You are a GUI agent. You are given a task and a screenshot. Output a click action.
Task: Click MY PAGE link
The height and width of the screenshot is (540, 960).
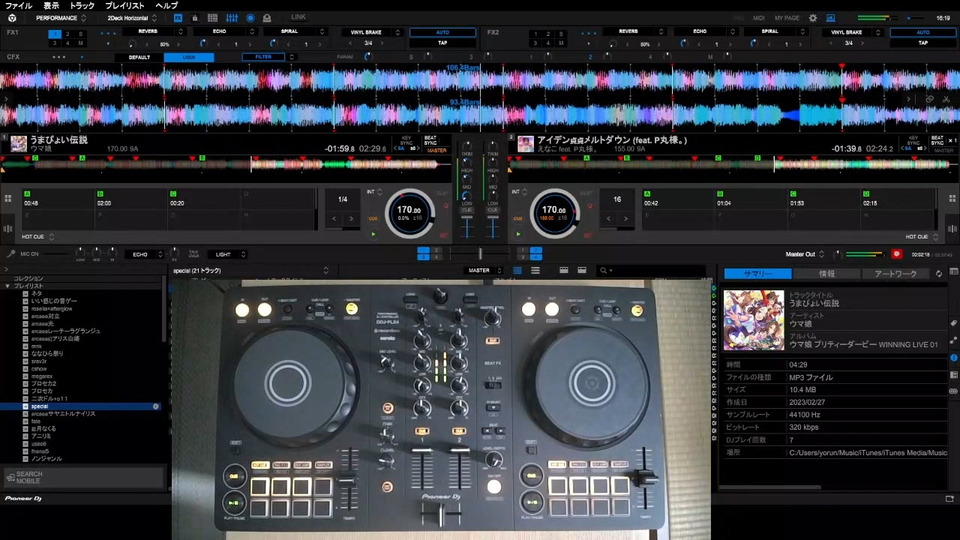(787, 18)
